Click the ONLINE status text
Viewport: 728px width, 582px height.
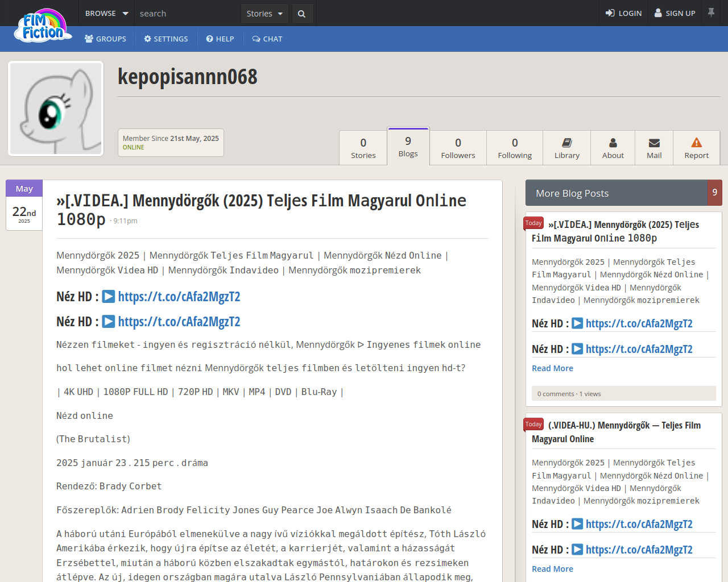click(134, 147)
